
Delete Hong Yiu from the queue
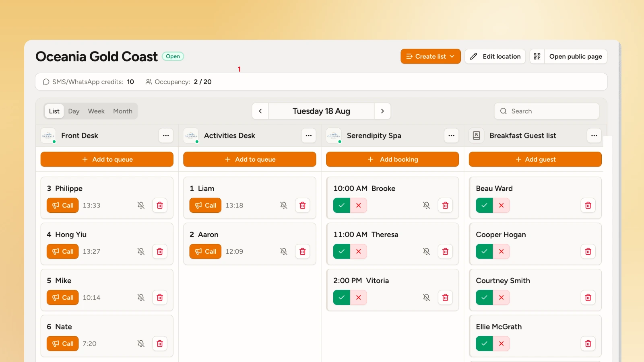160,251
